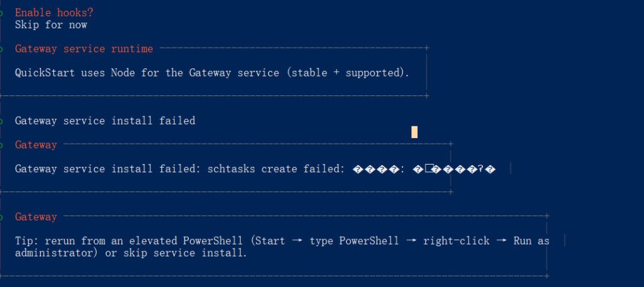Click the blinking cream cursor block
This screenshot has width=644, height=287.
tap(414, 132)
